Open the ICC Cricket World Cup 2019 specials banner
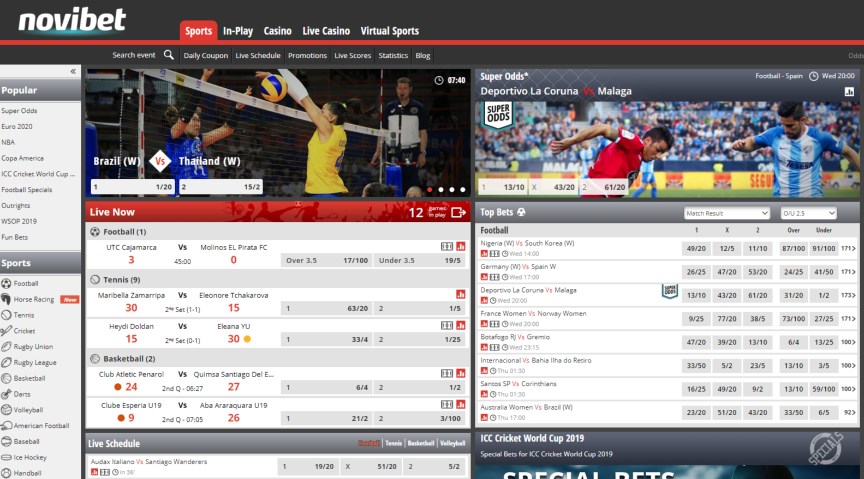This screenshot has height=479, width=864. [x=667, y=454]
